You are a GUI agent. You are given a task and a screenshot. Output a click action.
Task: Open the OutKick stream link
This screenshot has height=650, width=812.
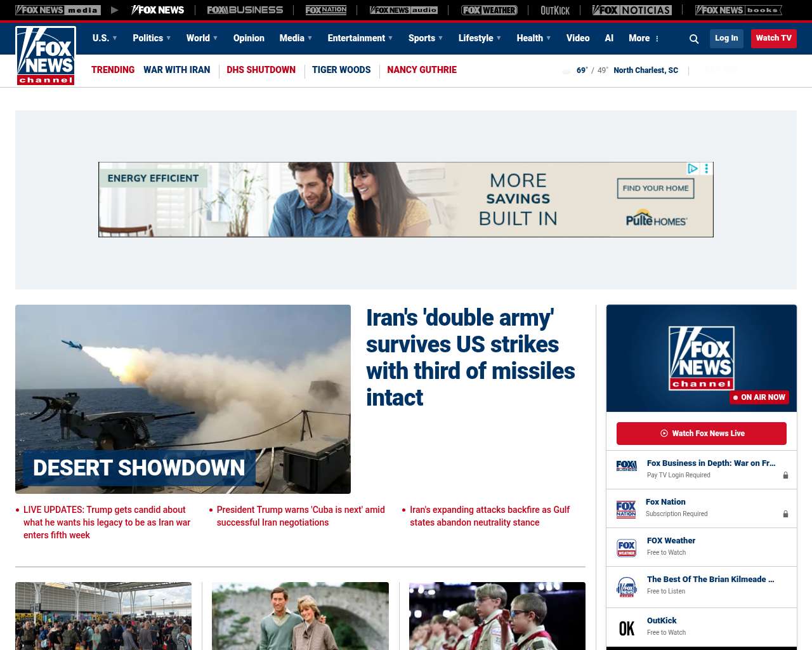(662, 621)
